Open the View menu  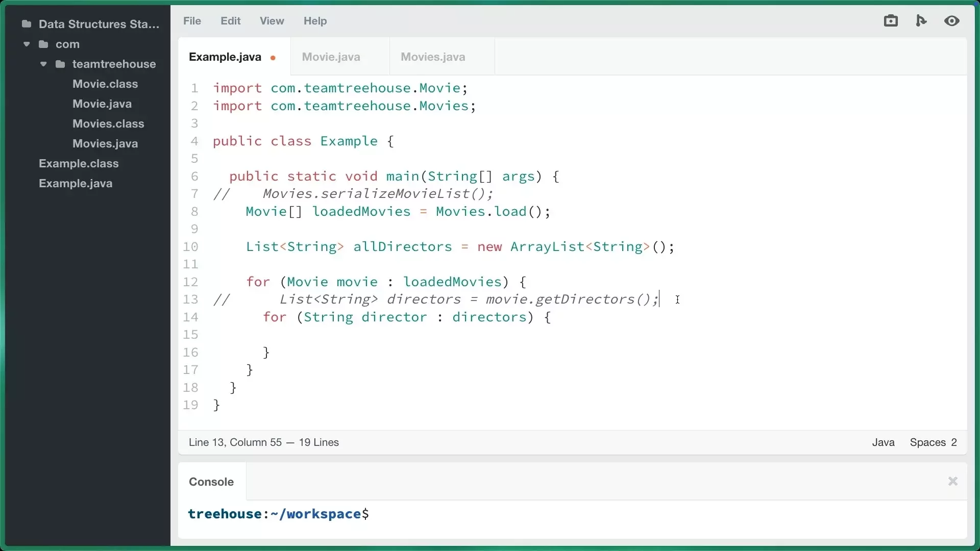272,21
